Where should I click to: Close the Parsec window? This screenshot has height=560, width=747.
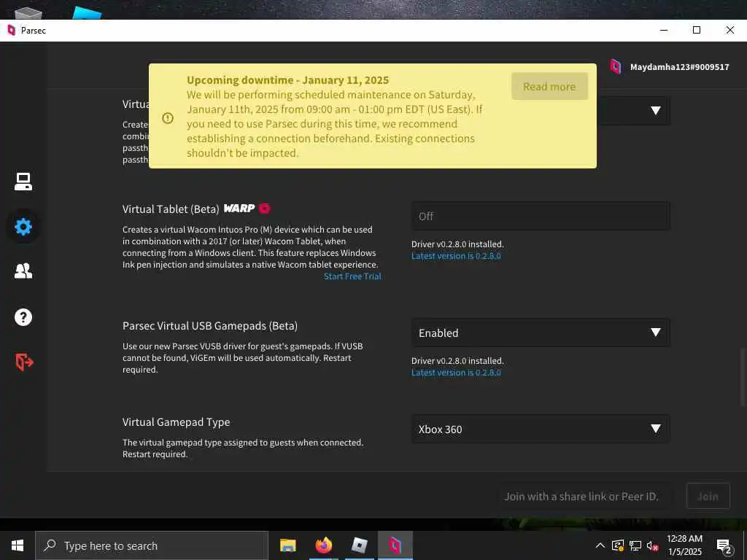click(729, 30)
